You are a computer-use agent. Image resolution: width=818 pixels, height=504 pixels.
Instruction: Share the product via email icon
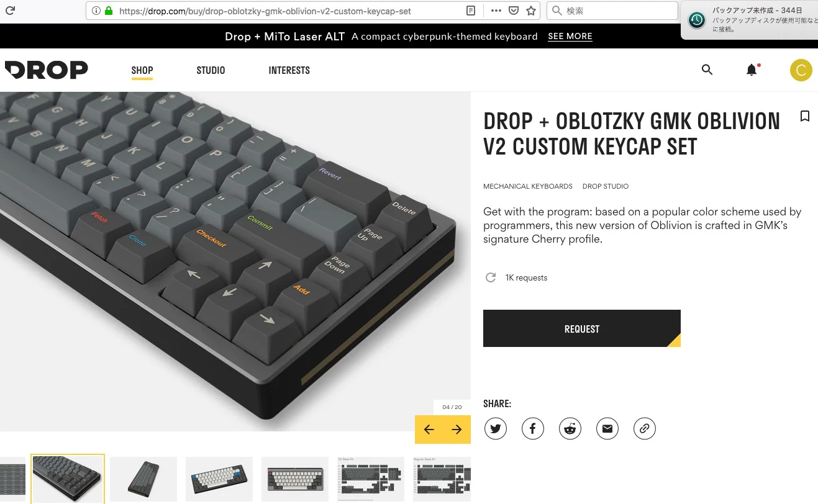tap(607, 428)
